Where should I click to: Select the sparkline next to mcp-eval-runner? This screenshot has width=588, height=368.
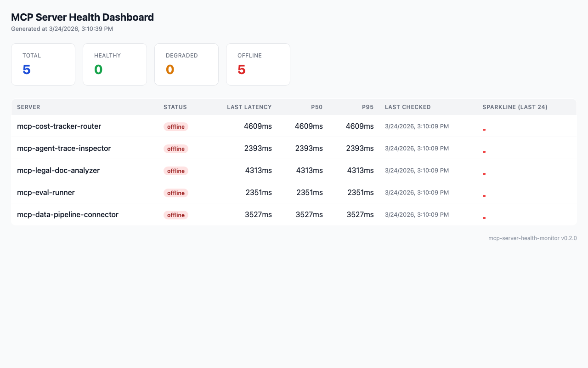(484, 196)
